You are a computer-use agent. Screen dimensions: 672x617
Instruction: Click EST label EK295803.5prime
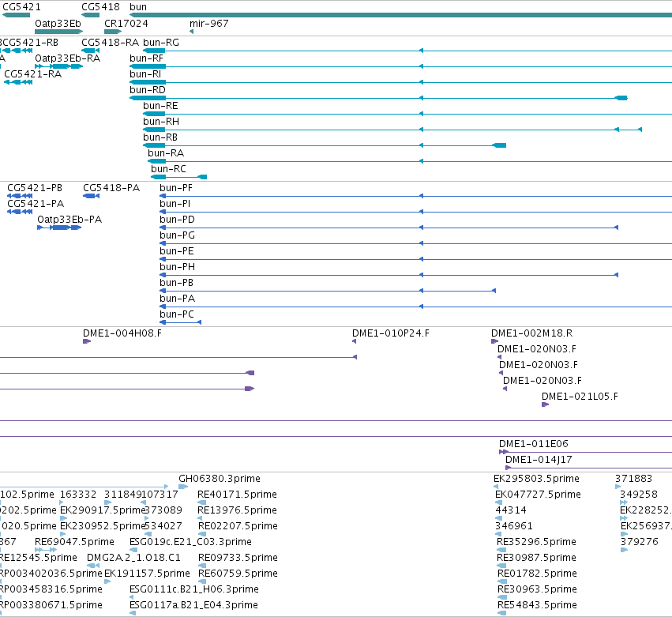tap(536, 479)
